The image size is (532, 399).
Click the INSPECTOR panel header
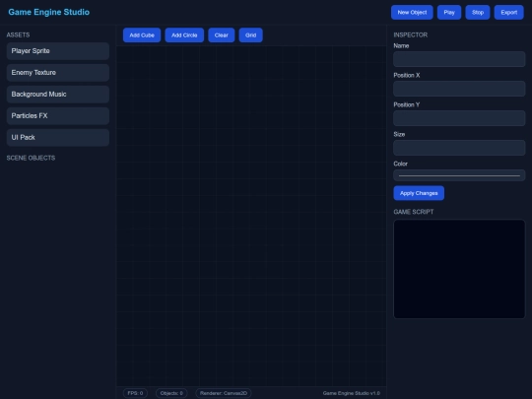[410, 34]
